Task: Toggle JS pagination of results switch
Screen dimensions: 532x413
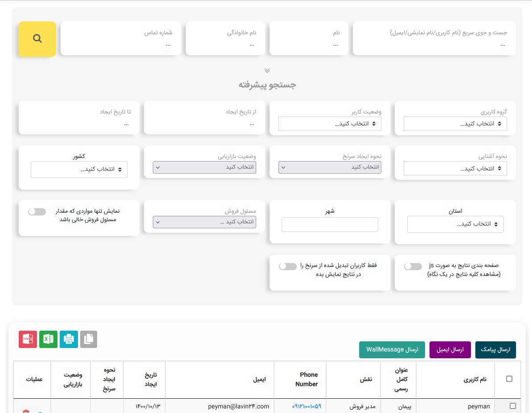Action: pyautogui.click(x=413, y=266)
